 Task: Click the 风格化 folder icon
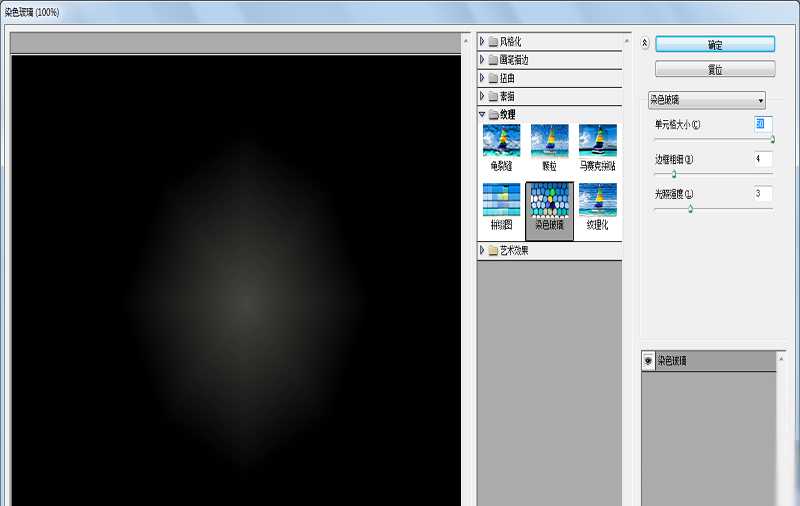click(493, 42)
